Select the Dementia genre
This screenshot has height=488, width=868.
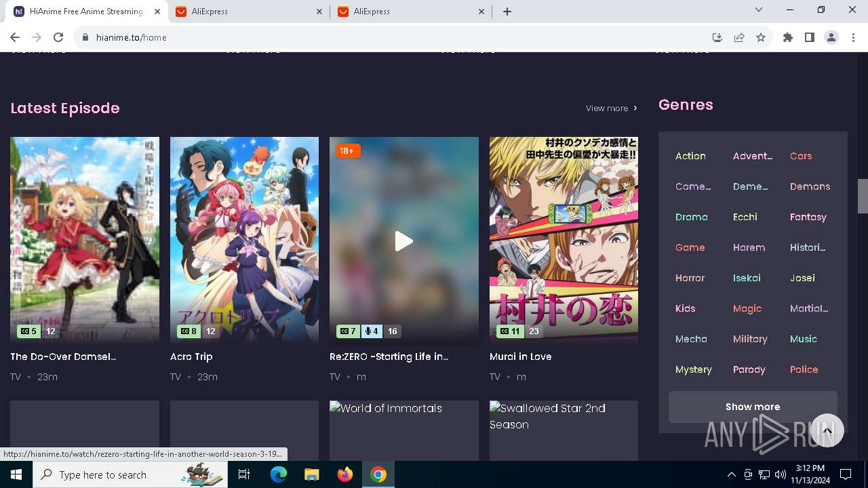[x=750, y=186]
